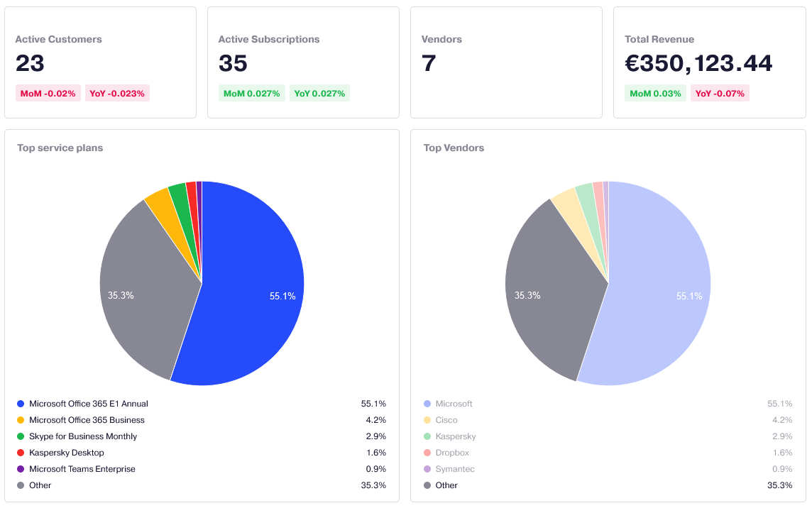Click the MoM -0.02% badge under Active Customers
The height and width of the screenshot is (508, 812).
[x=48, y=93]
